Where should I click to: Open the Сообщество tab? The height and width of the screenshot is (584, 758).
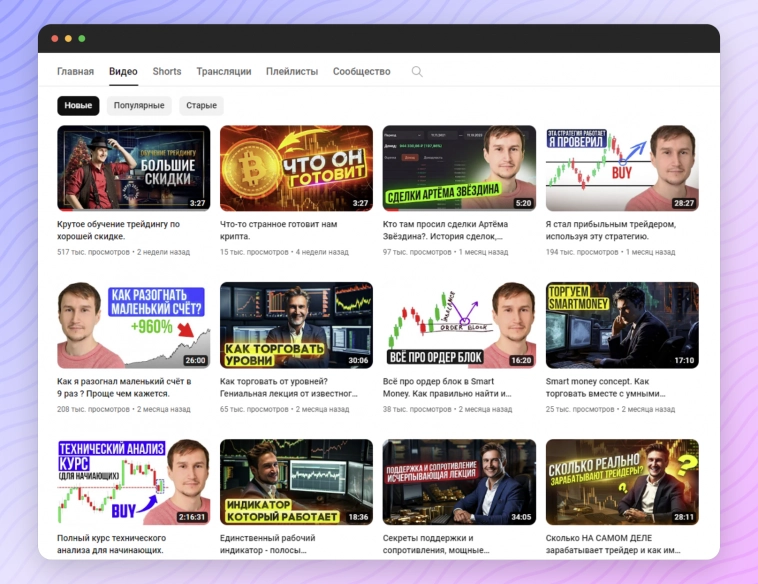pos(361,72)
